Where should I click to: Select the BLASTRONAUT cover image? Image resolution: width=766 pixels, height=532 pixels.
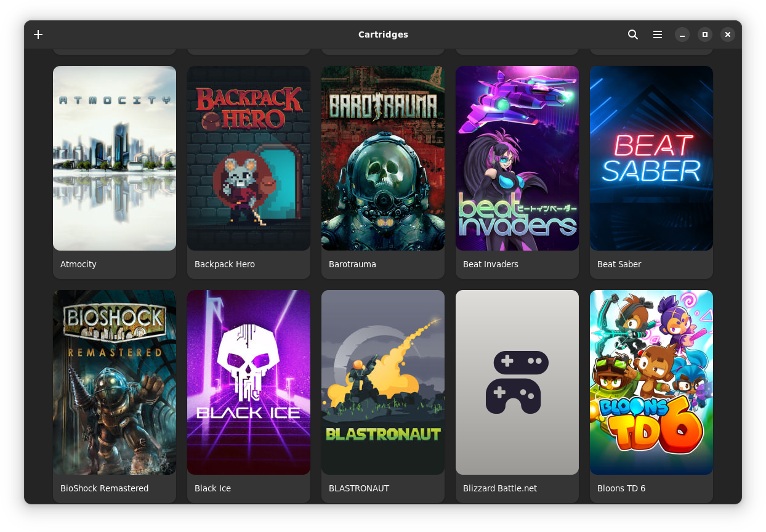[x=383, y=382]
